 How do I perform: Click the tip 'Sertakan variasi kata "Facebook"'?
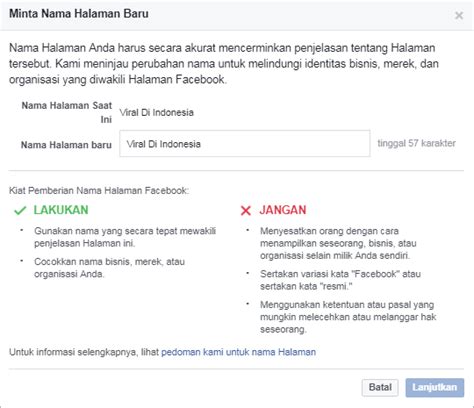tap(340, 280)
